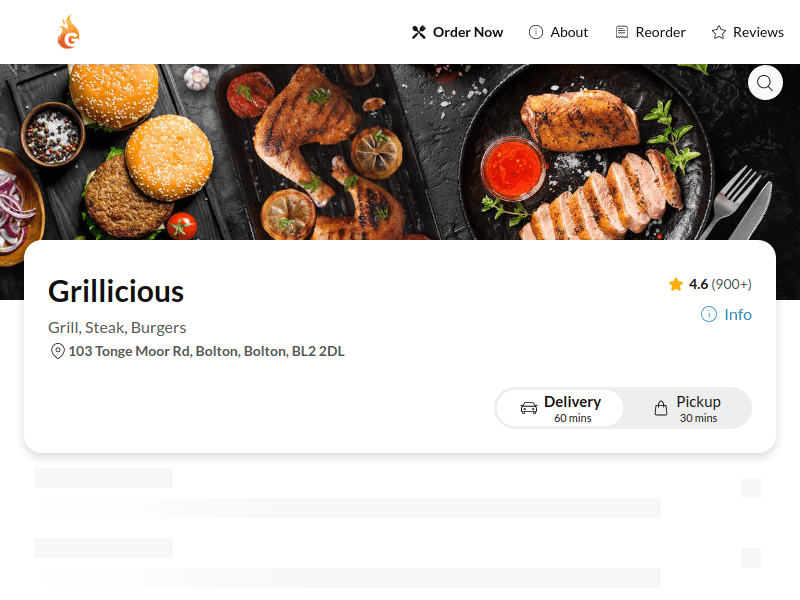
Task: Click the Reorder clipboard icon
Action: click(623, 31)
